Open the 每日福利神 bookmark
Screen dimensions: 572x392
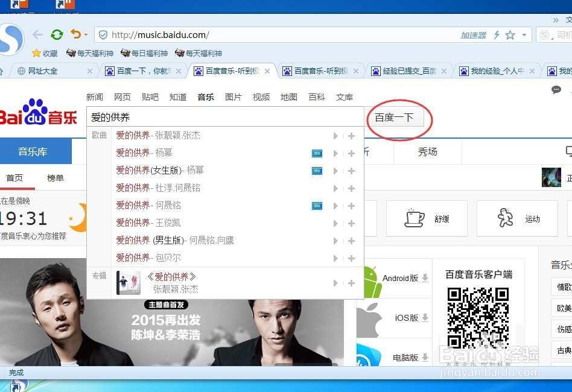coord(144,53)
